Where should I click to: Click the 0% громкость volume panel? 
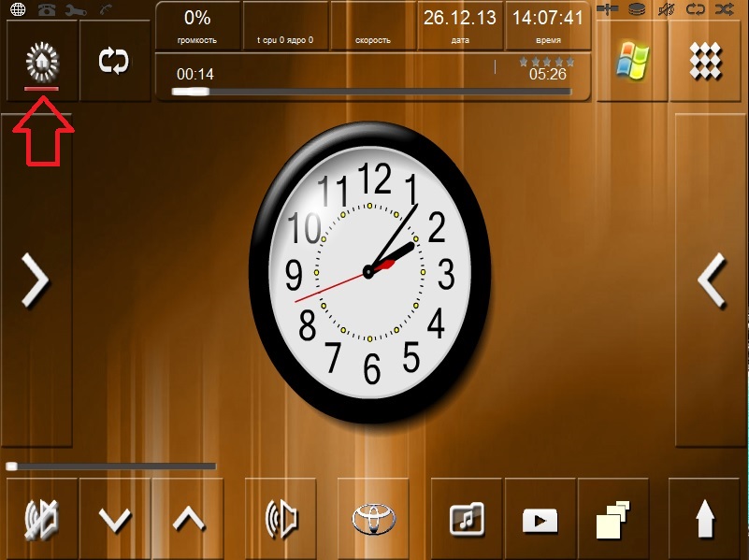pos(197,26)
